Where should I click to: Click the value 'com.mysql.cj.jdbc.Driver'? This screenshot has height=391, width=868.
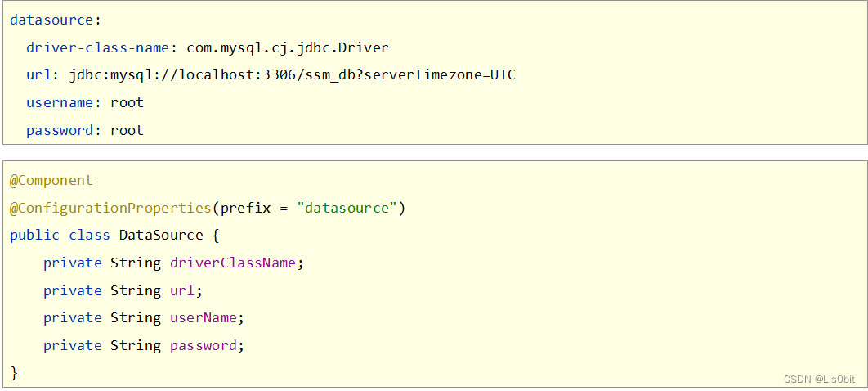pos(288,48)
